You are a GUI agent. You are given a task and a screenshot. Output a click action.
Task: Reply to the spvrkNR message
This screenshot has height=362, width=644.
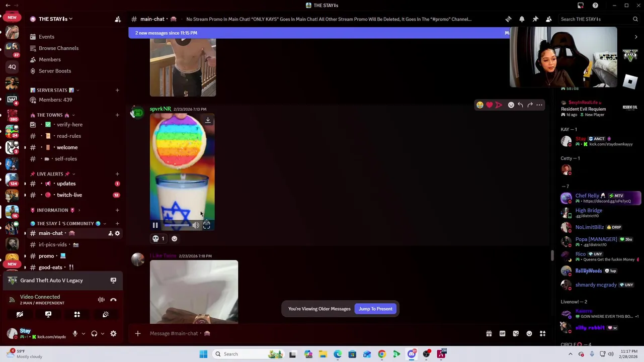click(x=520, y=105)
